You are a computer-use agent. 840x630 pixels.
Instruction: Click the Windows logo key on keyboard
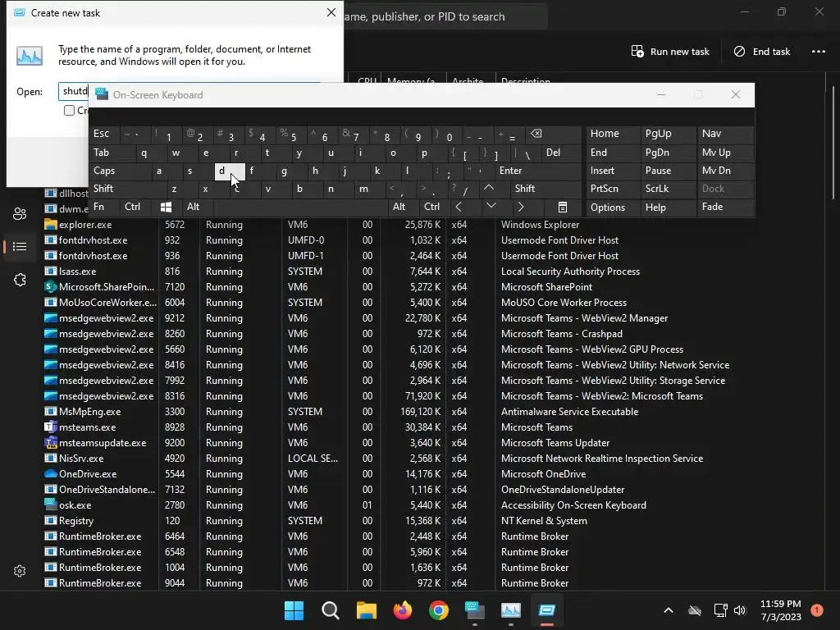coord(166,207)
